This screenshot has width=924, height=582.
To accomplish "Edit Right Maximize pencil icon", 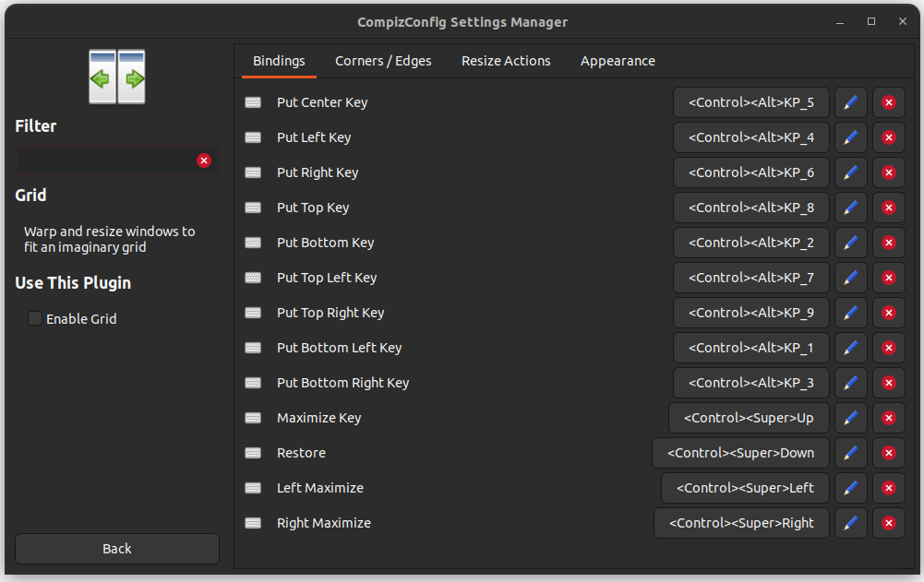I will pyautogui.click(x=851, y=523).
